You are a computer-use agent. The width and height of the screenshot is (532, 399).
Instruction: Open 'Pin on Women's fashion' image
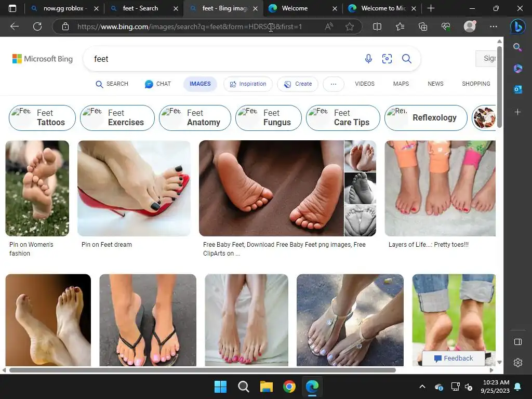pyautogui.click(x=37, y=188)
